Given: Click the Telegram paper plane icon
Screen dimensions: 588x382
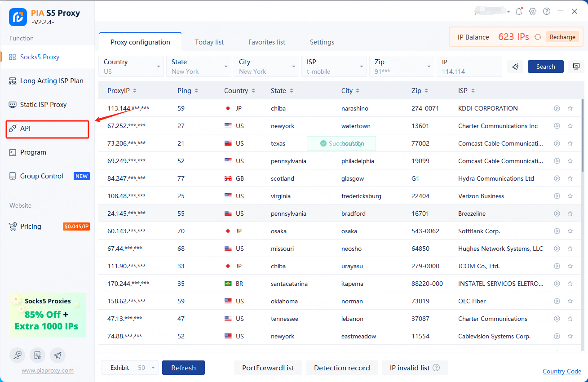Looking at the screenshot, I should click(x=57, y=355).
